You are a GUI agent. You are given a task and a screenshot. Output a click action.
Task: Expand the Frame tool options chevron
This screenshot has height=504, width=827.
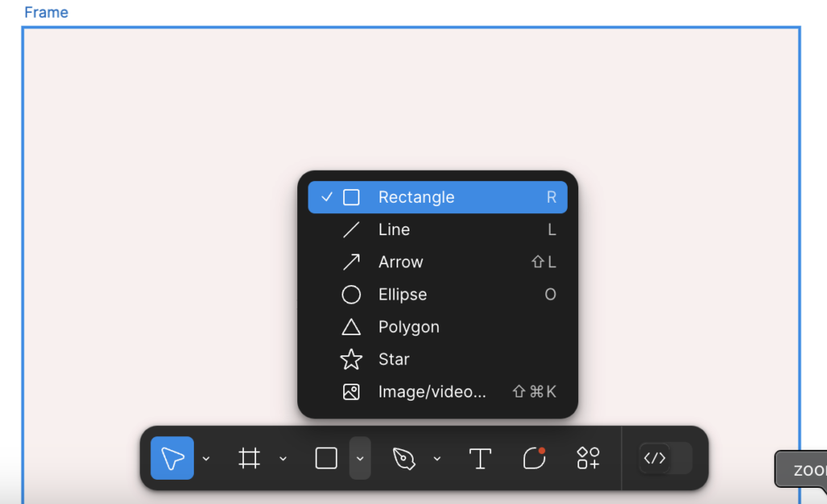point(283,459)
